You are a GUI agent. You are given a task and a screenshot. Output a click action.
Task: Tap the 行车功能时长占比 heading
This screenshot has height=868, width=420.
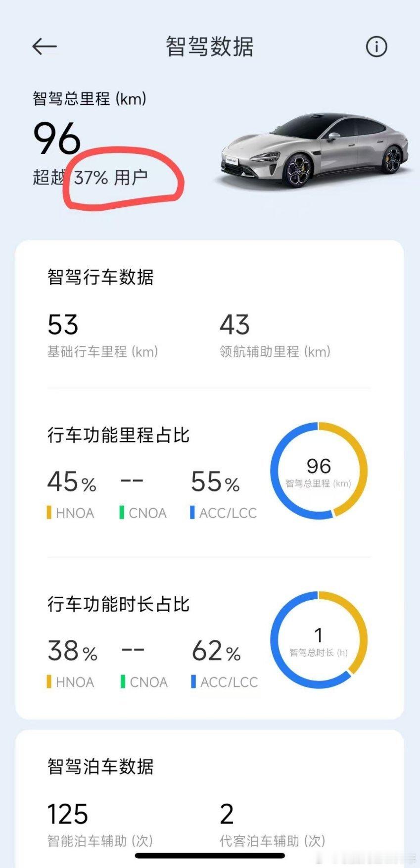[119, 604]
